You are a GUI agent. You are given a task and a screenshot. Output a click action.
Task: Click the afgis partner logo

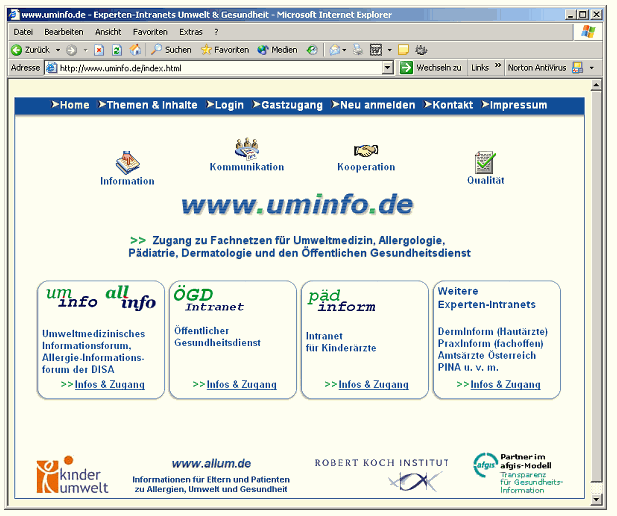[518, 473]
